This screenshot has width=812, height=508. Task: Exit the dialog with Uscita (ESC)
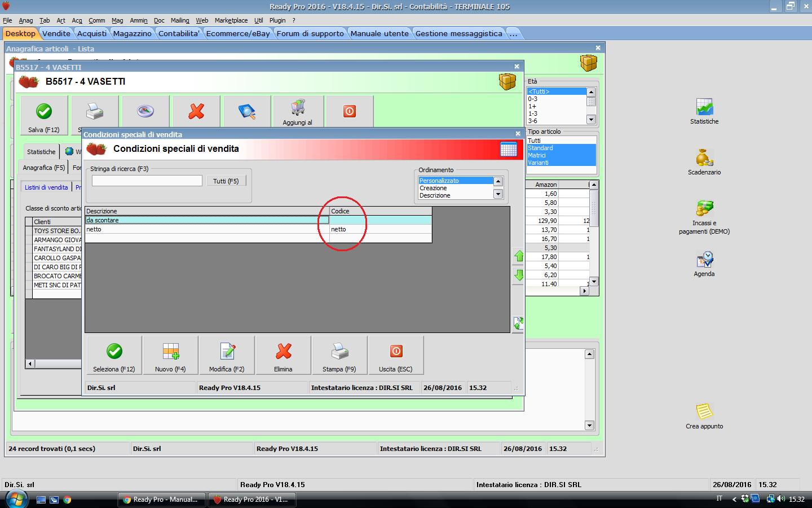pos(396,355)
